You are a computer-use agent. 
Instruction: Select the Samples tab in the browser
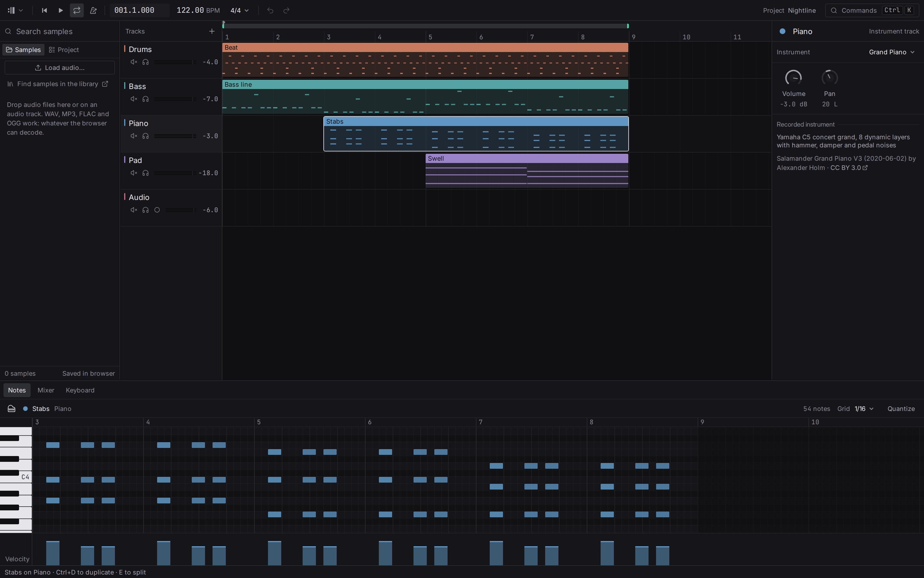point(24,50)
